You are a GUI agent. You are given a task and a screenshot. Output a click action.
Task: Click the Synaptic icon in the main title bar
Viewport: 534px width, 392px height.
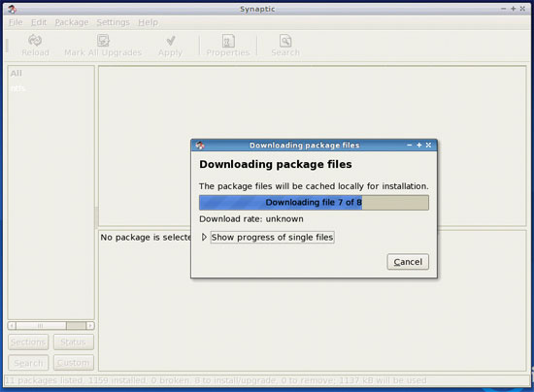pyautogui.click(x=12, y=9)
